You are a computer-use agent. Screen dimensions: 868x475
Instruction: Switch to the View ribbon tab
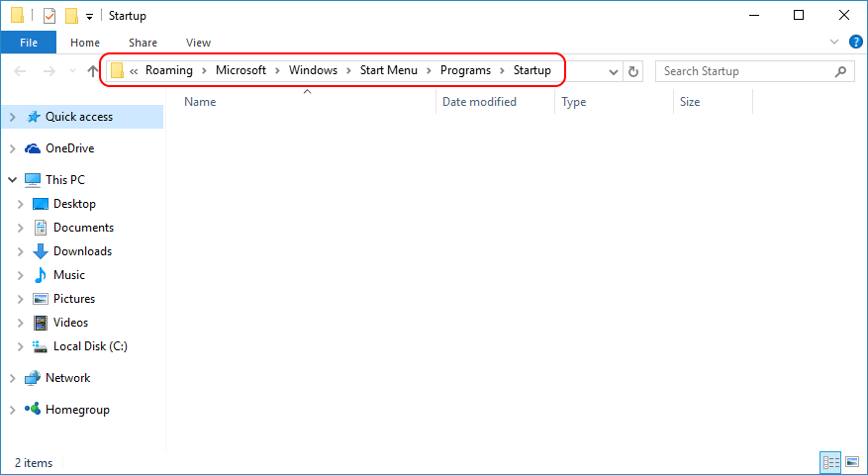coord(198,43)
